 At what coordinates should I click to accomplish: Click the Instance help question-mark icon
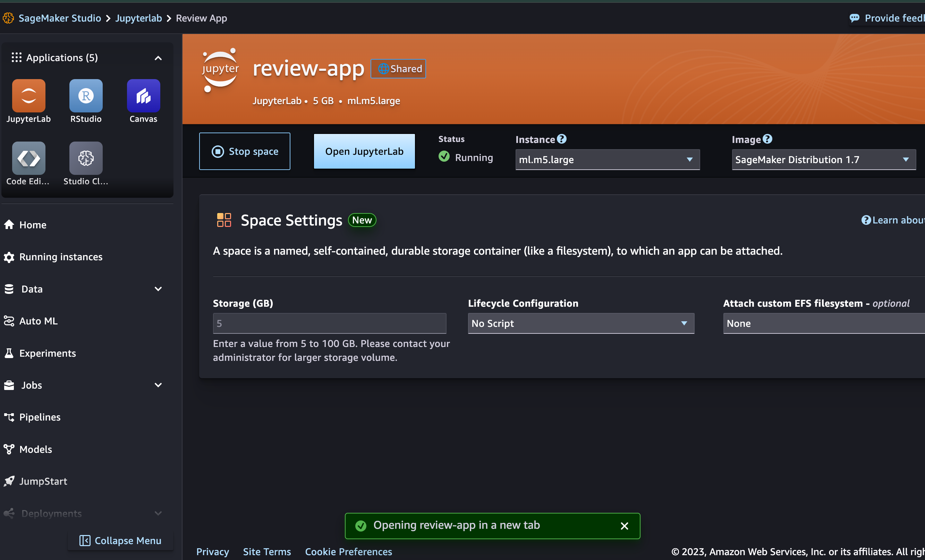tap(561, 139)
